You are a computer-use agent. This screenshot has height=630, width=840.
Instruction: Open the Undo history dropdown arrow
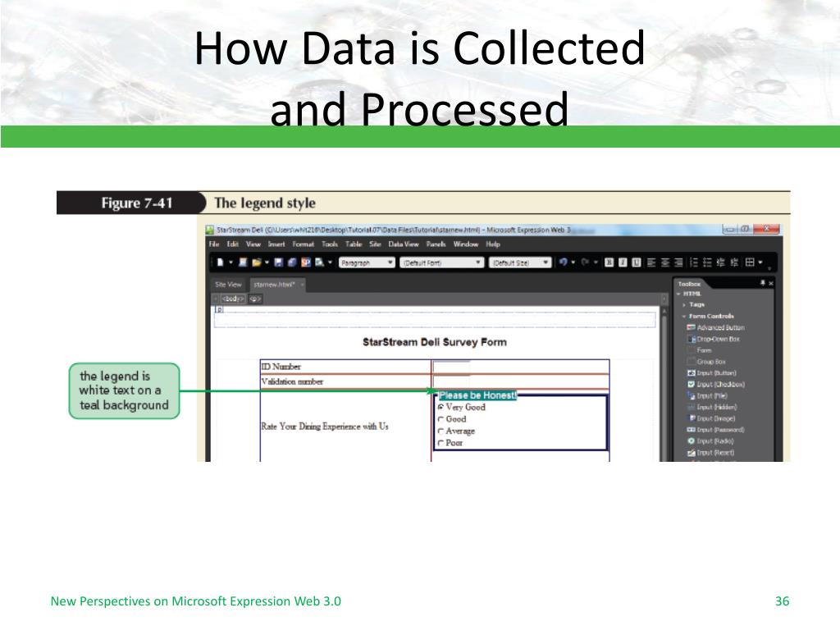tap(573, 262)
